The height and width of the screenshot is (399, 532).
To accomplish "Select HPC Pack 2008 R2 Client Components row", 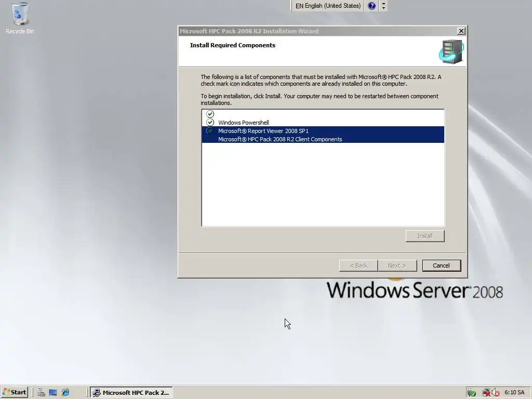I will 323,139.
